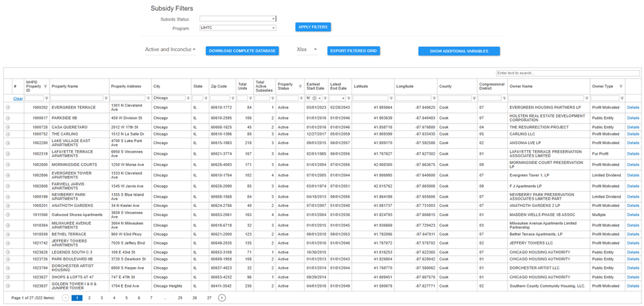Open Details link for GOLDEN TOWER row

pyautogui.click(x=633, y=286)
